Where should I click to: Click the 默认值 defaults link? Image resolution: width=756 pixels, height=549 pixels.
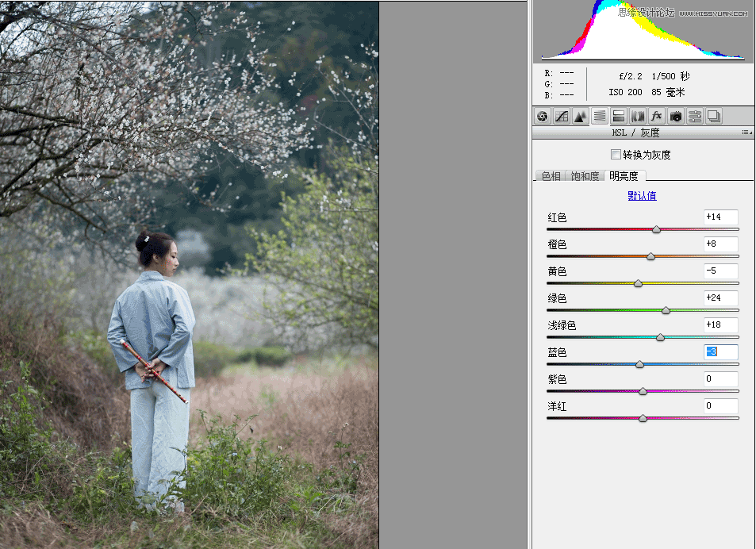point(643,195)
